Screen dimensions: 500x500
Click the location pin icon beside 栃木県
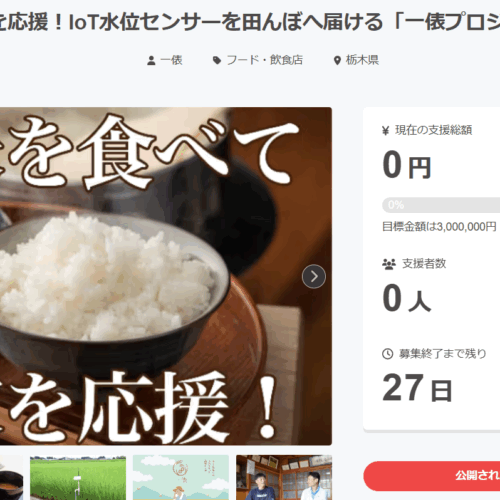click(x=337, y=61)
